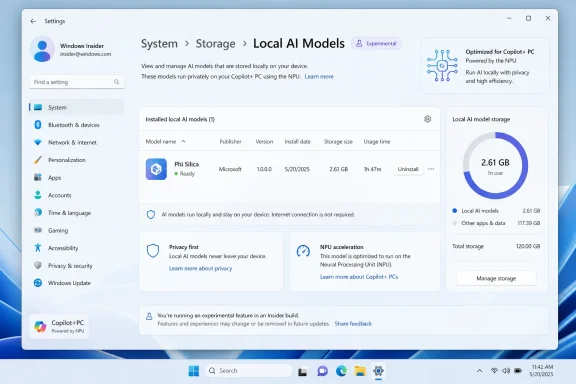Click the Find a setting search field
Screen dimensions: 576x384
[77, 82]
